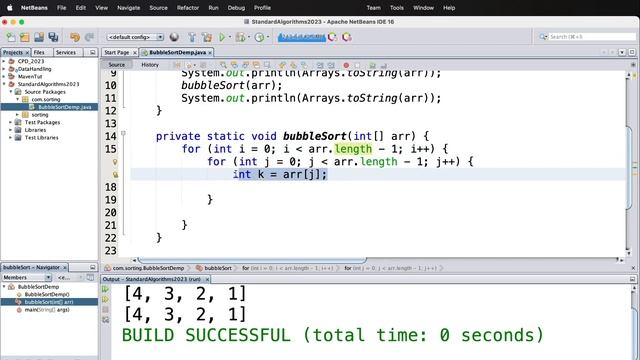640x360 pixels.
Task: Click the Open Project toolbar icon
Action: point(39,37)
